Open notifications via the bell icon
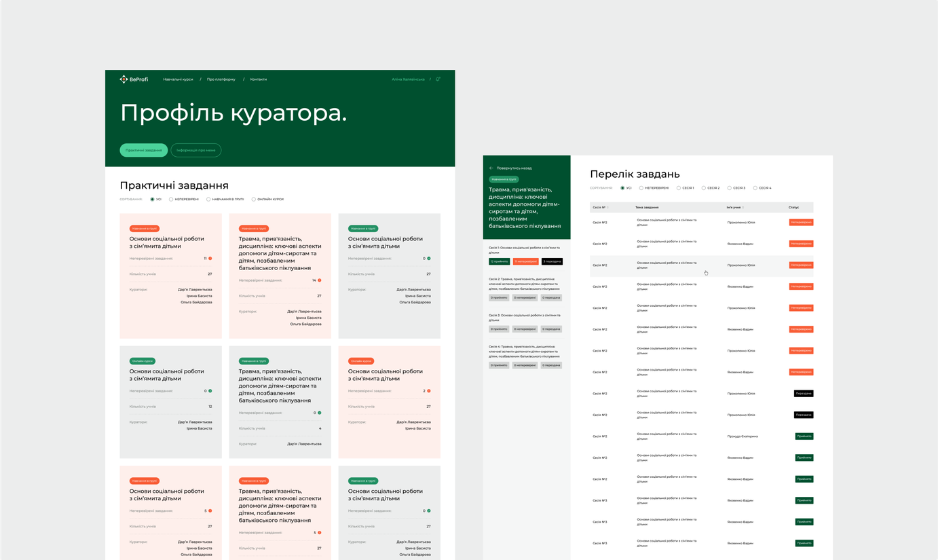This screenshot has height=560, width=938. [438, 79]
